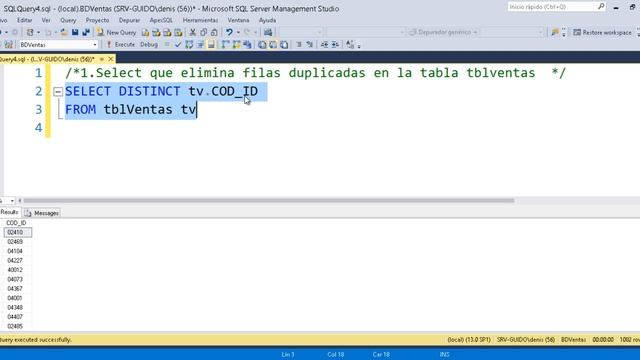
Task: Open the Depurar menu
Action: 129,20
